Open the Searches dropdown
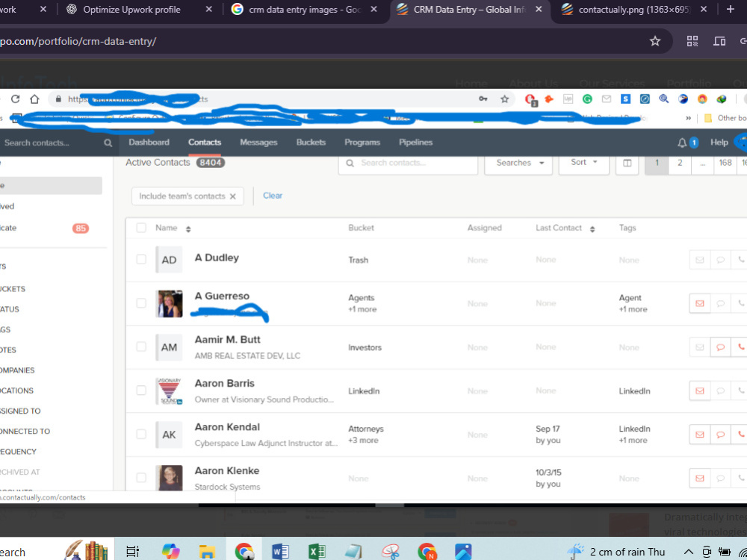The image size is (747, 560). pos(518,163)
